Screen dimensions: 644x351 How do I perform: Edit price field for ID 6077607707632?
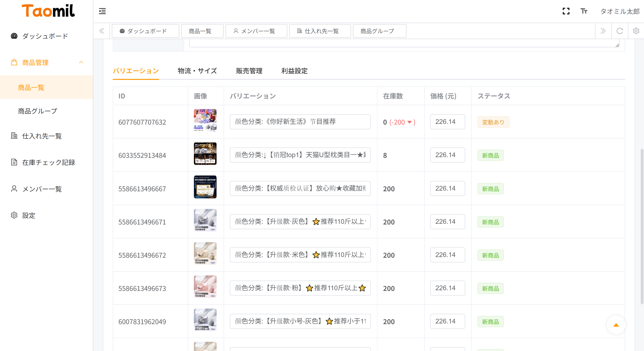pos(447,122)
